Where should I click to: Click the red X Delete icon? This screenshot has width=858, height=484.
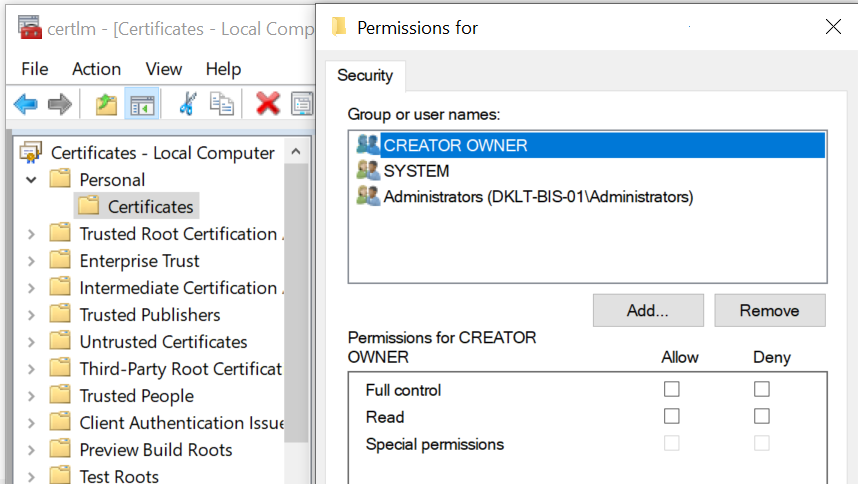pos(267,104)
